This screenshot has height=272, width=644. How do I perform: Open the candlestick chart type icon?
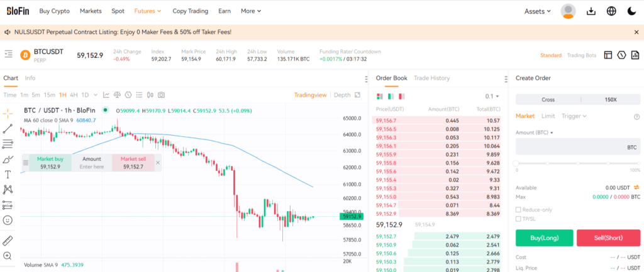(150, 95)
